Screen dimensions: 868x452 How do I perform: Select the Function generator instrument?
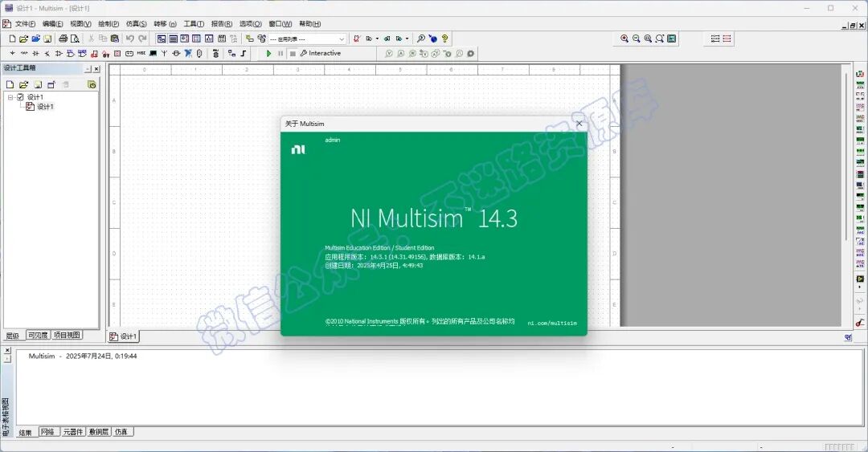pyautogui.click(x=860, y=84)
